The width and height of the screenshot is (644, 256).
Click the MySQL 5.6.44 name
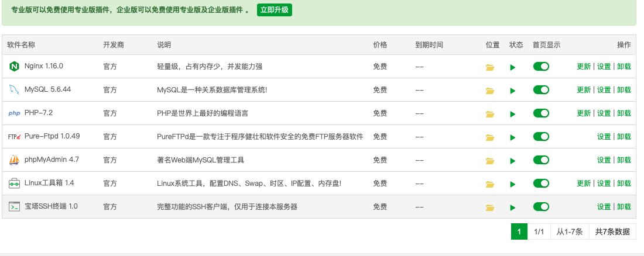[47, 89]
